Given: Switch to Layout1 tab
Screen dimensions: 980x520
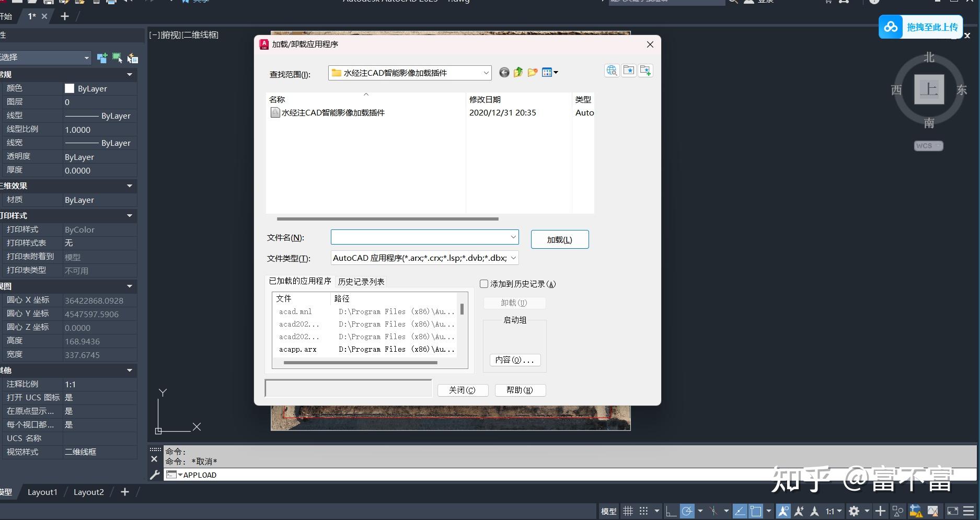Looking at the screenshot, I should 42,492.
